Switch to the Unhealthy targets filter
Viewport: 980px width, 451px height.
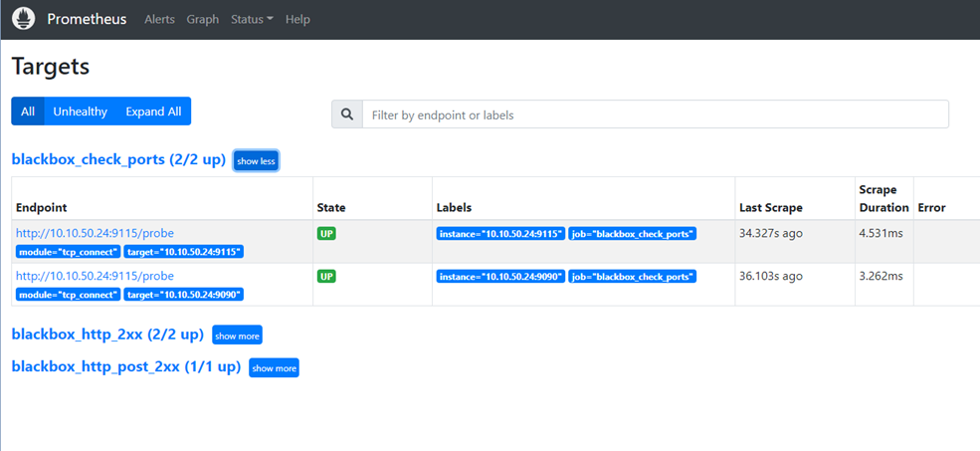80,112
